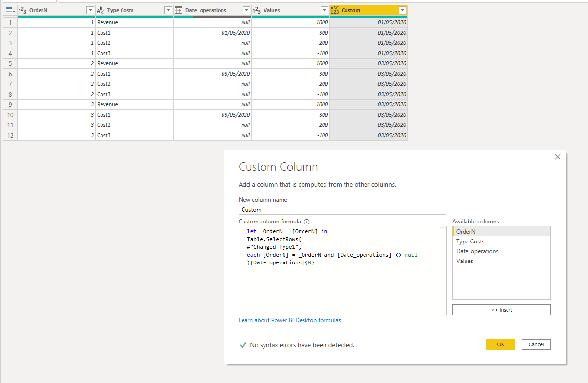588x383 pixels.
Task: Open Learn about Power BI Desktop formulas link
Action: coord(290,320)
